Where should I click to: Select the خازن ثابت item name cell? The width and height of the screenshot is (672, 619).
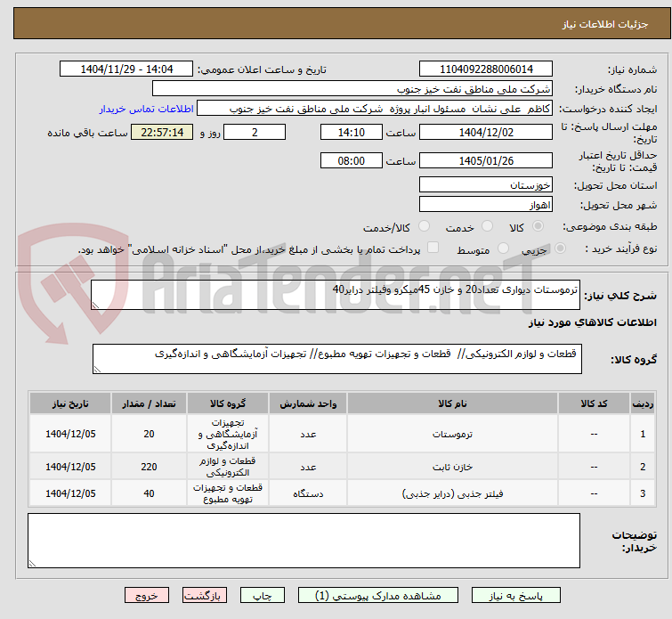pos(452,467)
